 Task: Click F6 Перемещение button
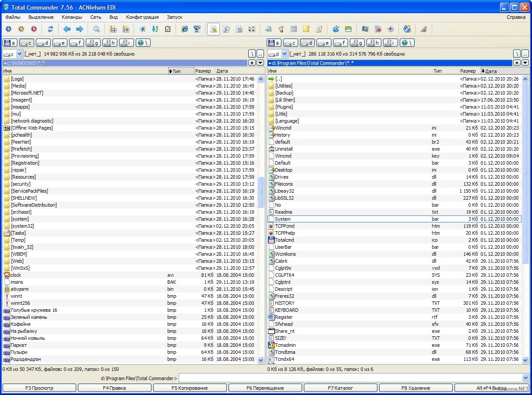pyautogui.click(x=265, y=388)
